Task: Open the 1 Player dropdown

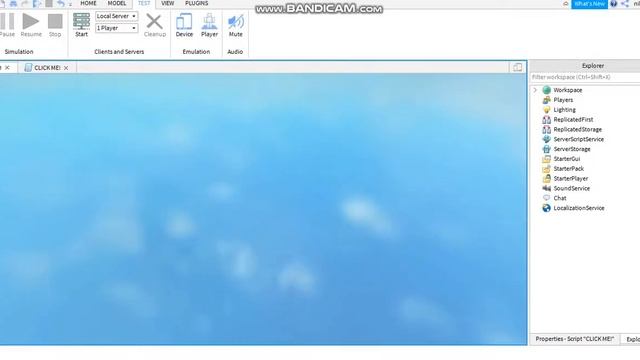Action: click(116, 28)
